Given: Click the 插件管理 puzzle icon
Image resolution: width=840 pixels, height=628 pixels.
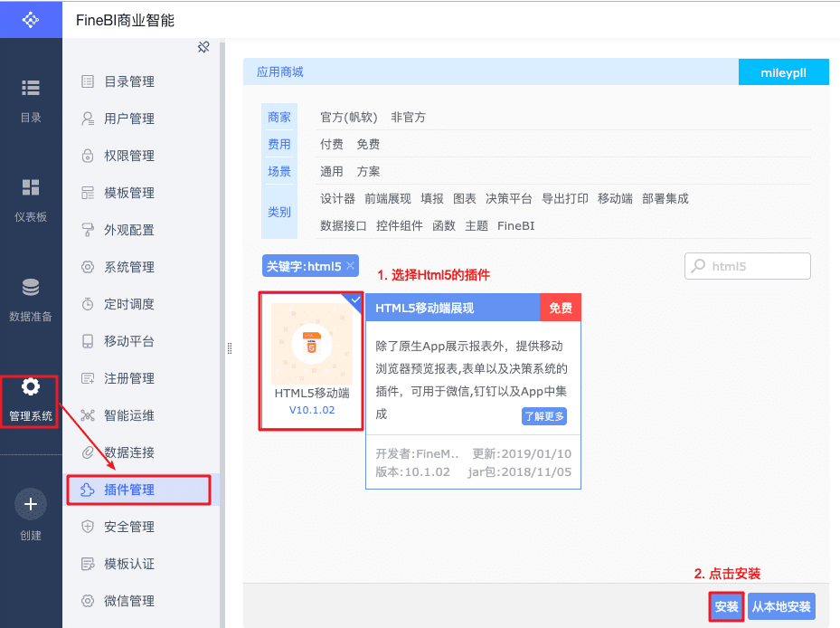Looking at the screenshot, I should (88, 490).
